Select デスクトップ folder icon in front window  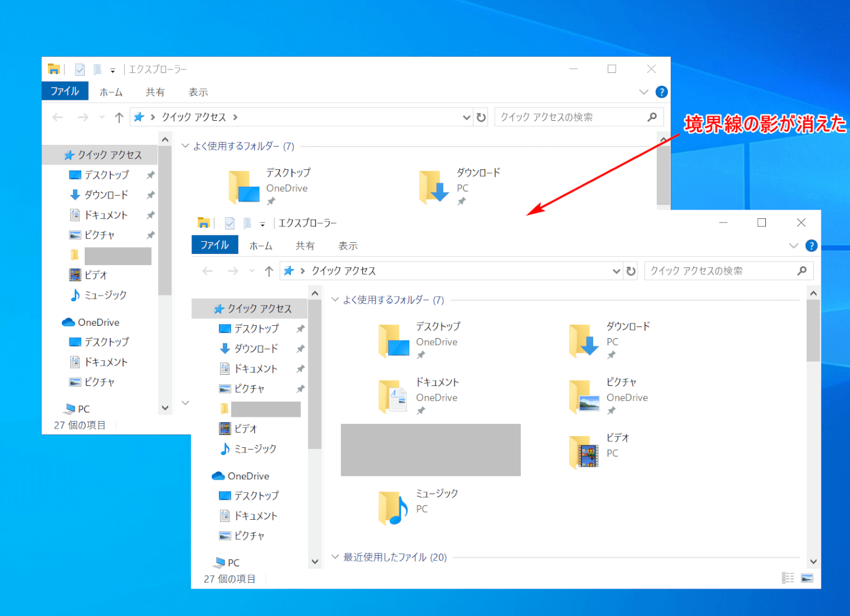[393, 340]
